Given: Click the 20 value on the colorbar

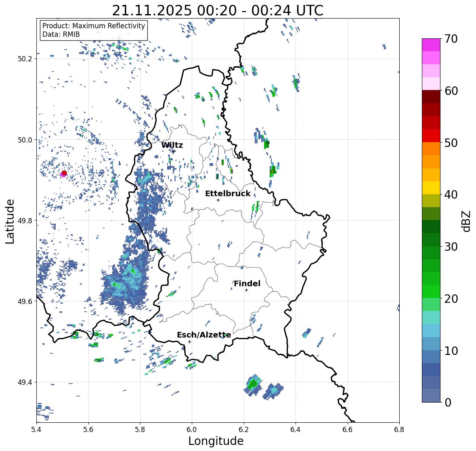Looking at the screenshot, I should pos(451,299).
